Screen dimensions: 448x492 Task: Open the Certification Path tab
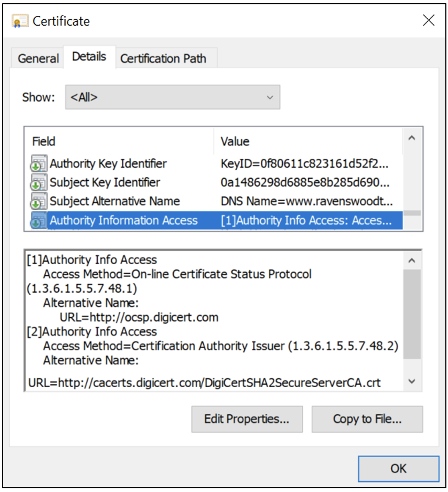pyautogui.click(x=163, y=58)
